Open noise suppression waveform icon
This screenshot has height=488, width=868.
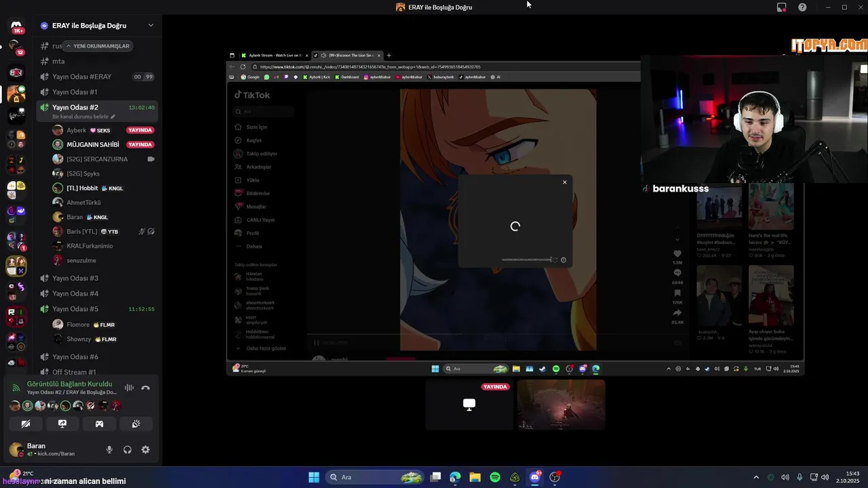pyautogui.click(x=129, y=388)
